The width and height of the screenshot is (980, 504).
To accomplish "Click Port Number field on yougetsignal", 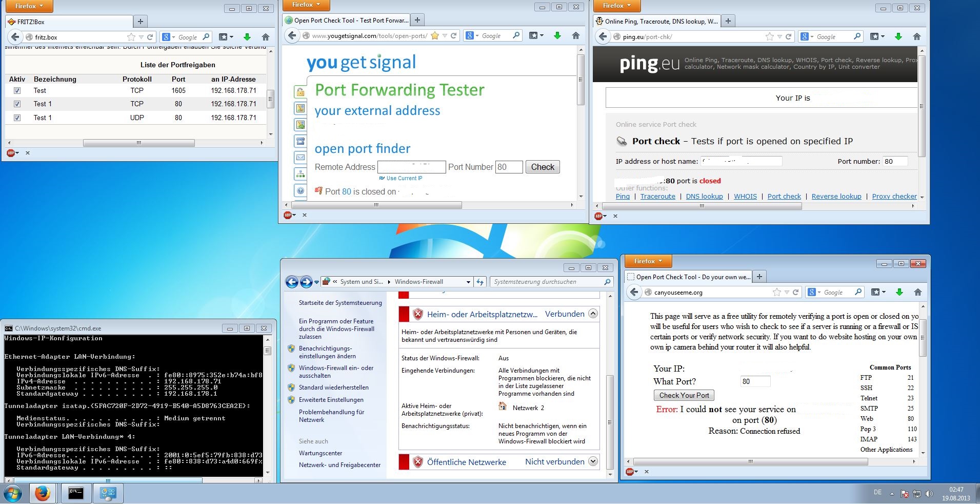I will pos(509,167).
